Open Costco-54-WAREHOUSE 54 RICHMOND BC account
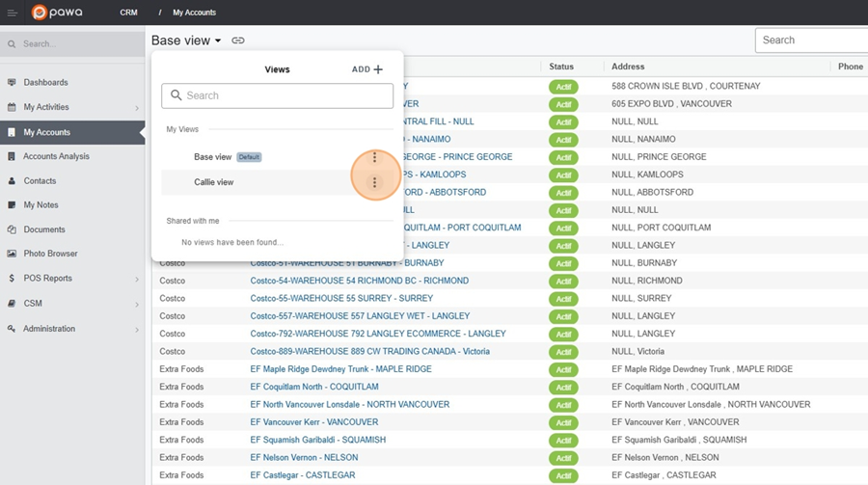 [x=360, y=281]
